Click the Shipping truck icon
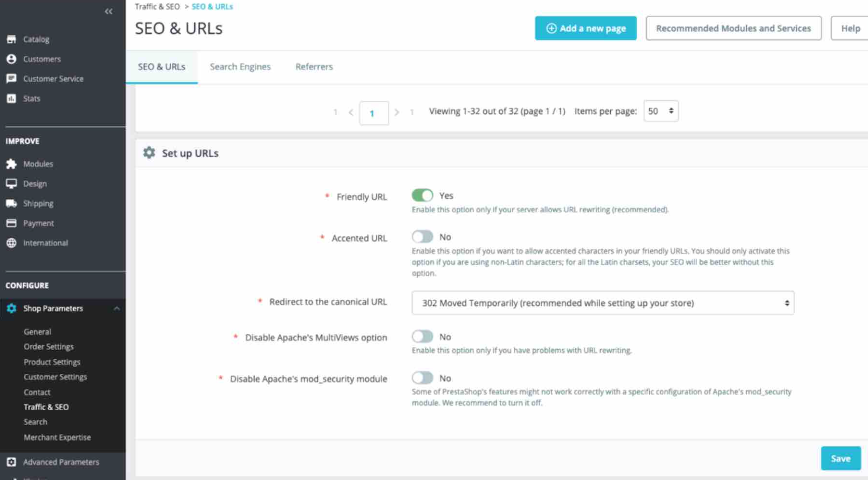 [11, 204]
